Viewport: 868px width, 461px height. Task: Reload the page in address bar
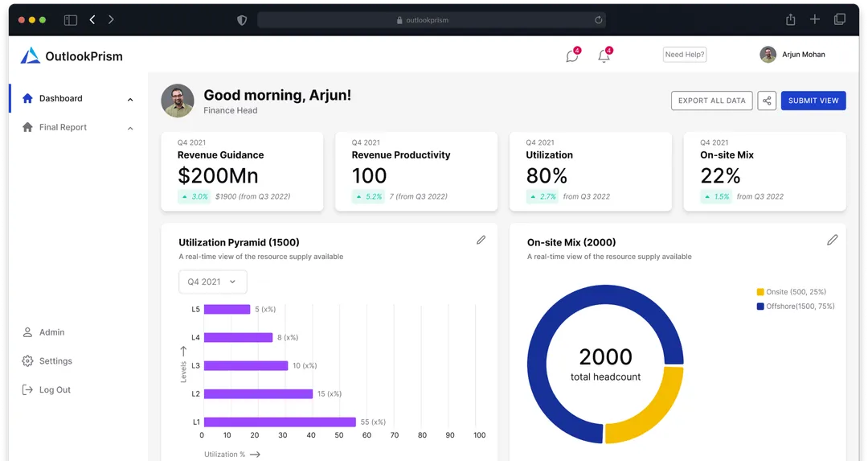[598, 20]
